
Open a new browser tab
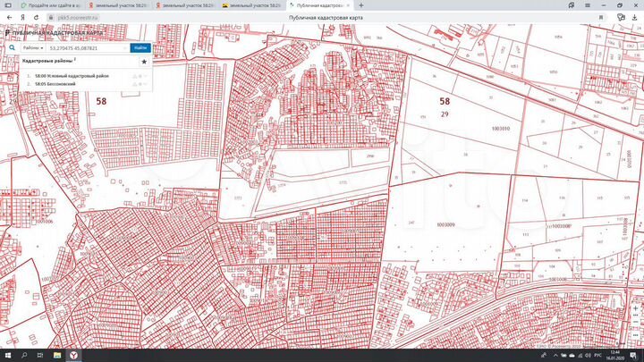click(x=360, y=5)
